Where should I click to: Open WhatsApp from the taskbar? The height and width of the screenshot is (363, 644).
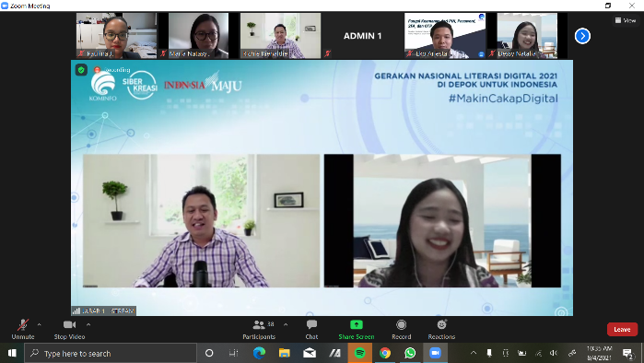pyautogui.click(x=410, y=353)
